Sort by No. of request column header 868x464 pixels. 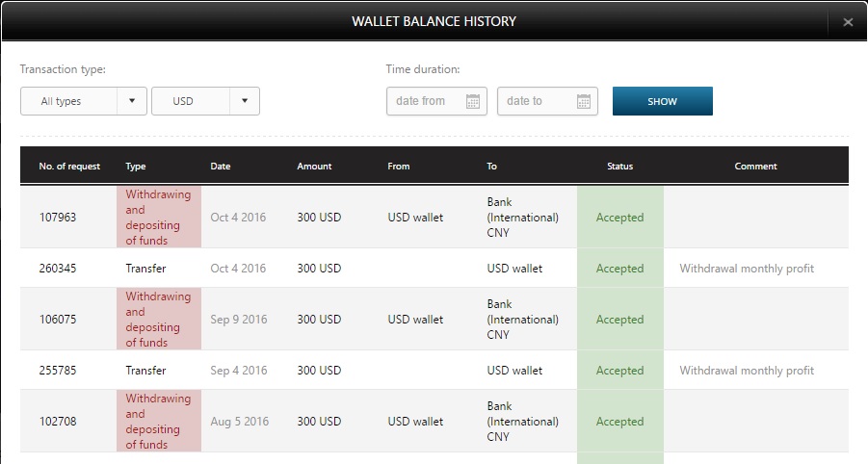click(x=69, y=167)
